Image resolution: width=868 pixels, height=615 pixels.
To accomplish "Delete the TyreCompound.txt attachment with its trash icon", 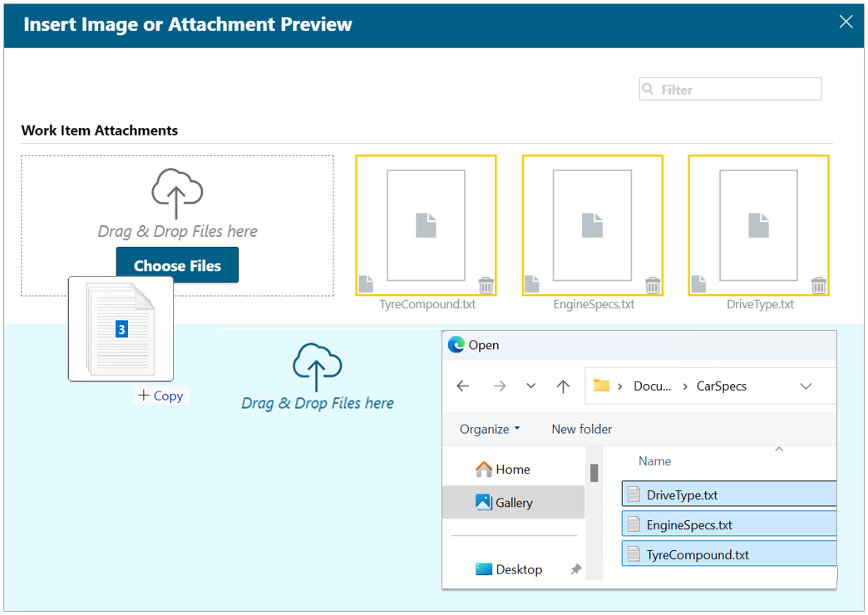I will [486, 285].
